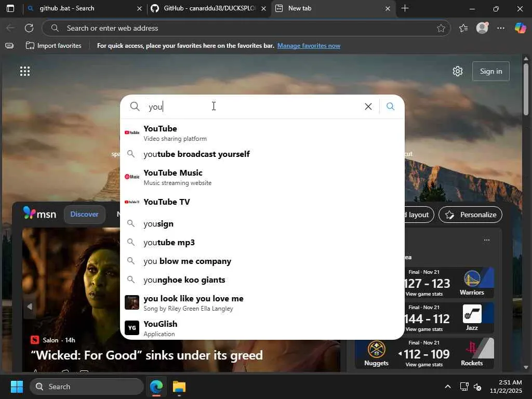The width and height of the screenshot is (532, 399).
Task: Click the Nuggets team logo
Action: (x=376, y=349)
